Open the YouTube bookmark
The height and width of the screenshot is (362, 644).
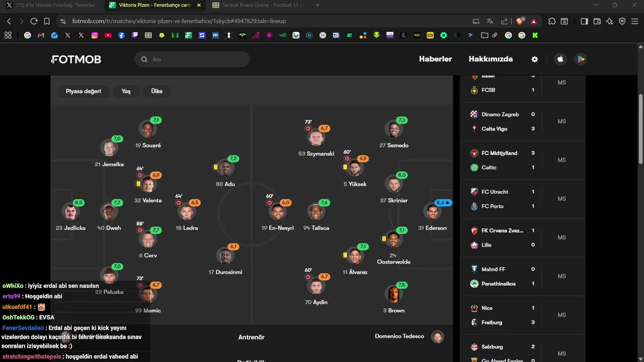[x=108, y=35]
